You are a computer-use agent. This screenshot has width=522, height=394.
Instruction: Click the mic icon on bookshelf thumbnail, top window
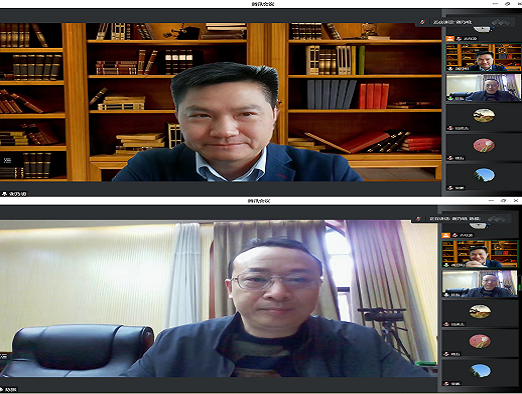pos(450,68)
